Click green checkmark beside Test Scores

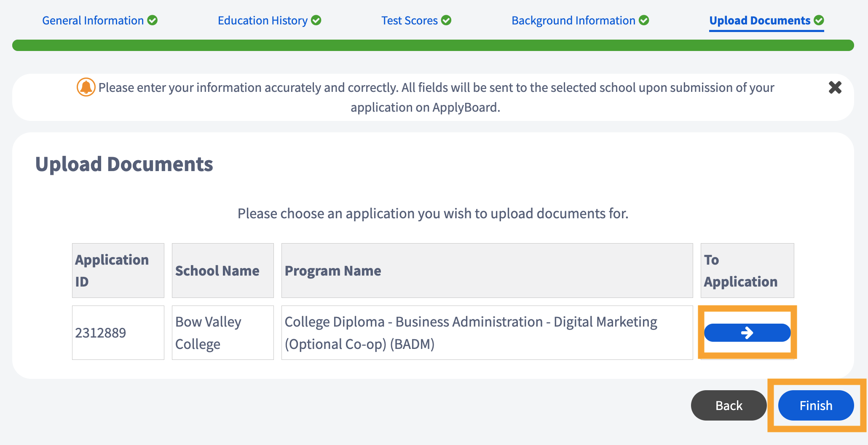446,20
